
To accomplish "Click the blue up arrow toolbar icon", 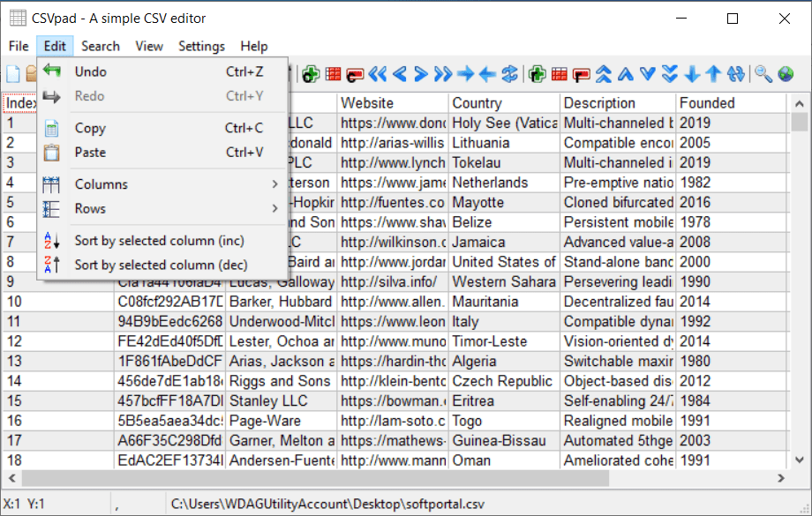I will [x=713, y=74].
